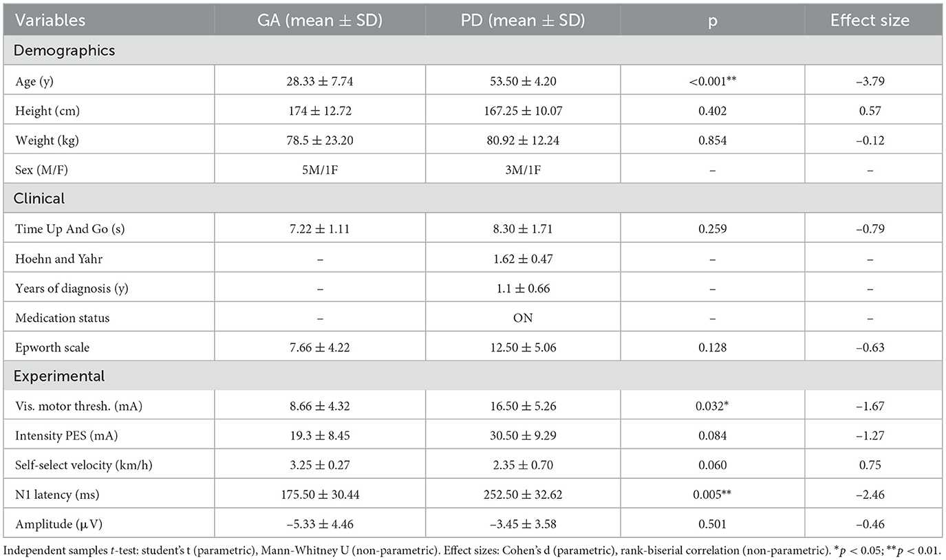The image size is (946, 560).
Task: Select the Hoehn and Yahr value 1.62 ± 0.47
Action: (x=522, y=258)
